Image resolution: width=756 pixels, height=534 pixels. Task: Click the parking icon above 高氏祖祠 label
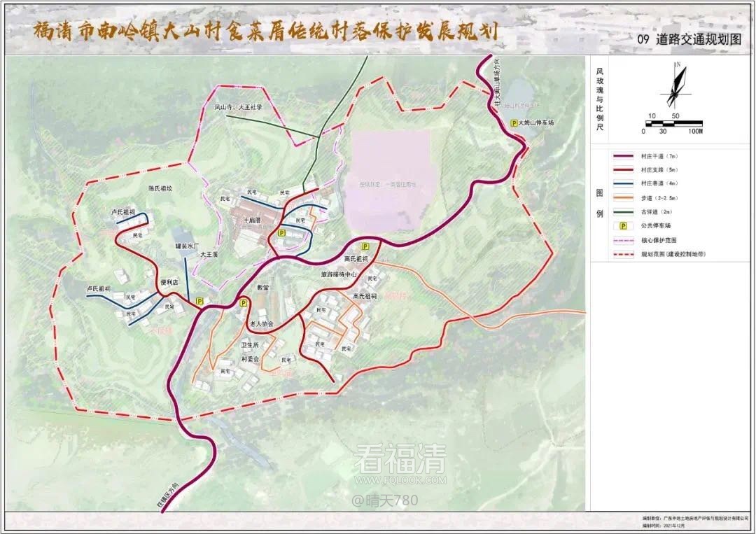click(365, 246)
